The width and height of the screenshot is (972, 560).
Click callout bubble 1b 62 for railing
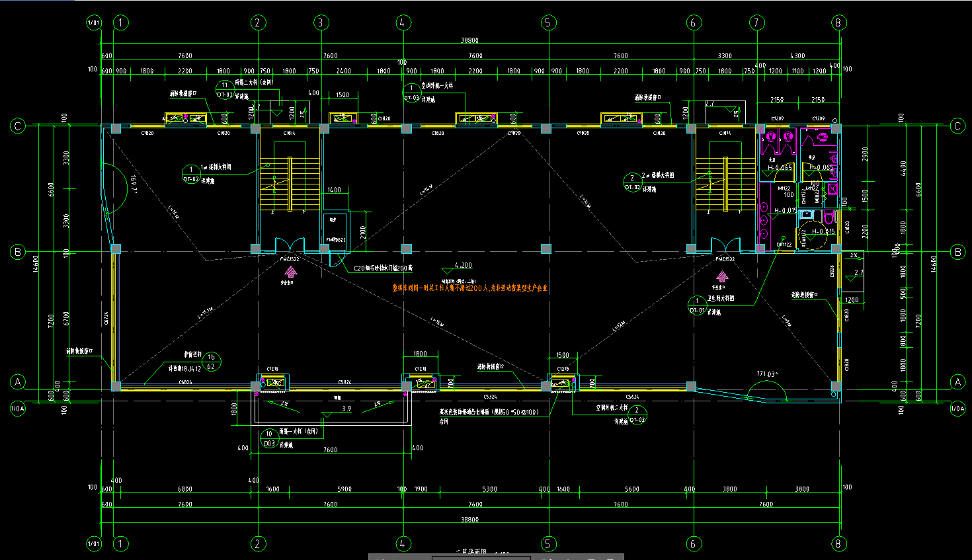pyautogui.click(x=211, y=362)
